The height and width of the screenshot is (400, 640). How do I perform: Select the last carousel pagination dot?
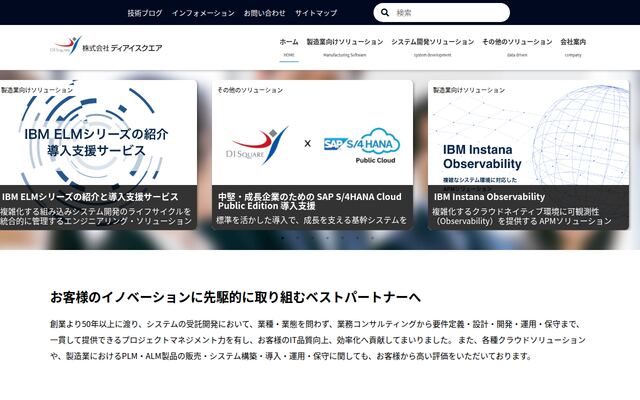[x=372, y=238]
